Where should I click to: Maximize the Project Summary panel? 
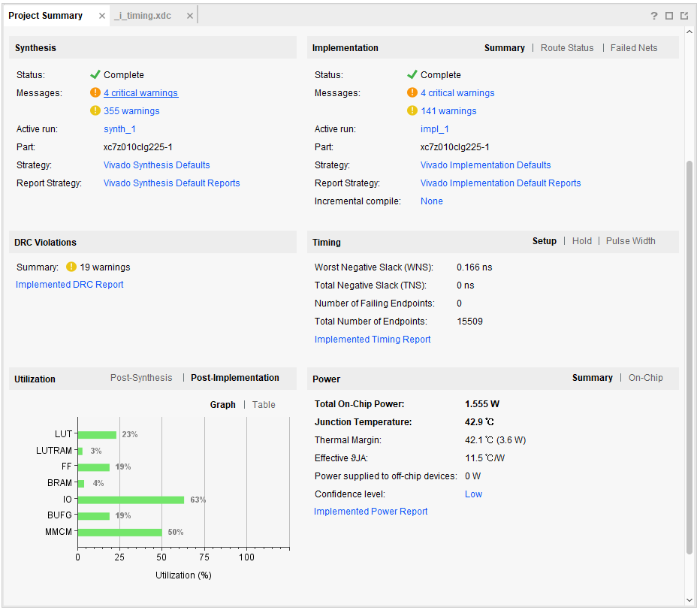tap(669, 16)
